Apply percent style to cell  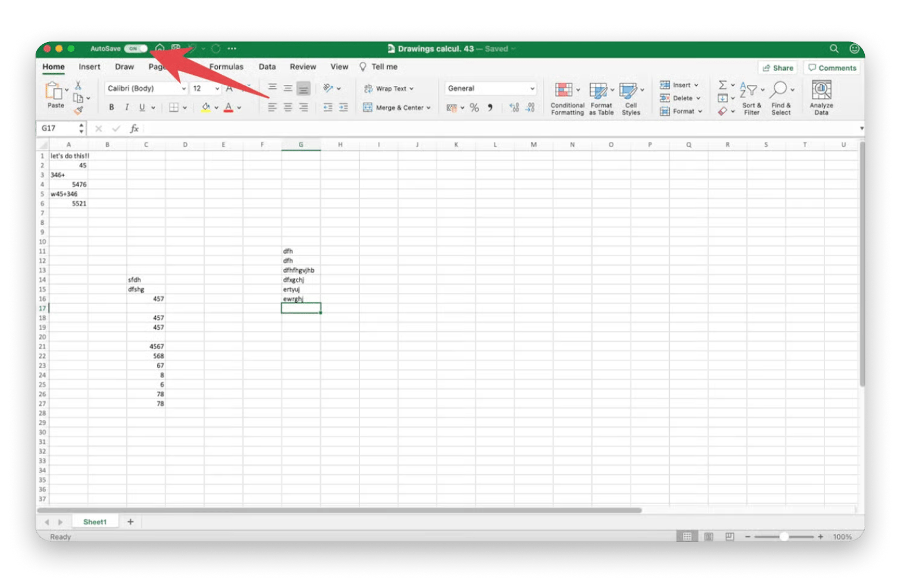(474, 108)
